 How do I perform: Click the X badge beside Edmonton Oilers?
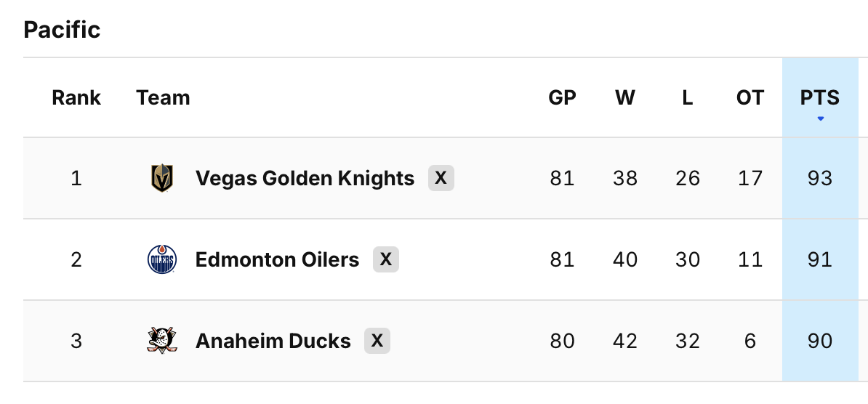pos(386,259)
